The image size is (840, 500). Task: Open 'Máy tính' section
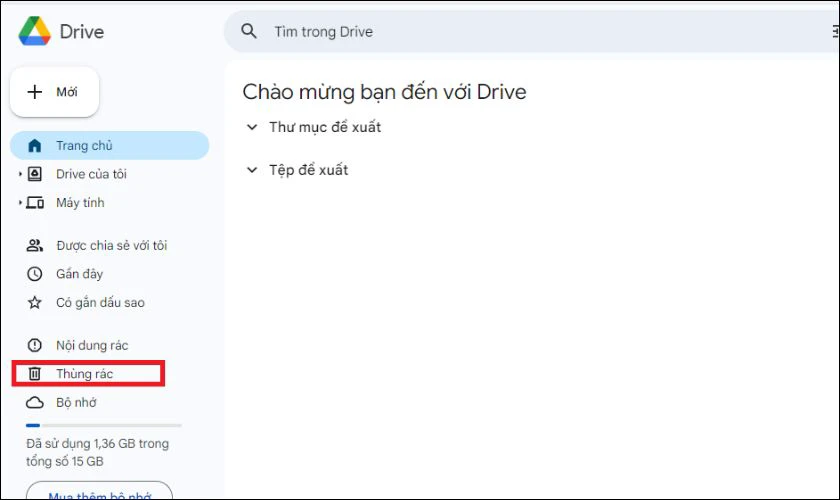coord(80,203)
